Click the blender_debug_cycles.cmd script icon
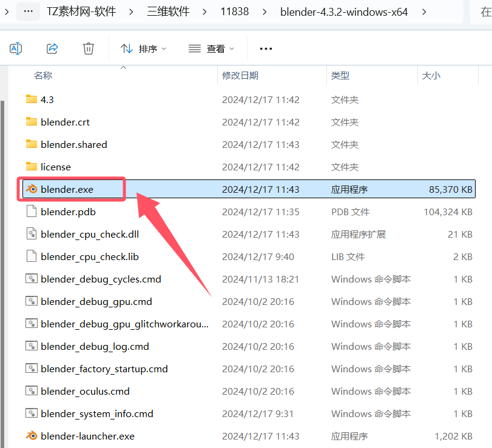 (x=32, y=279)
